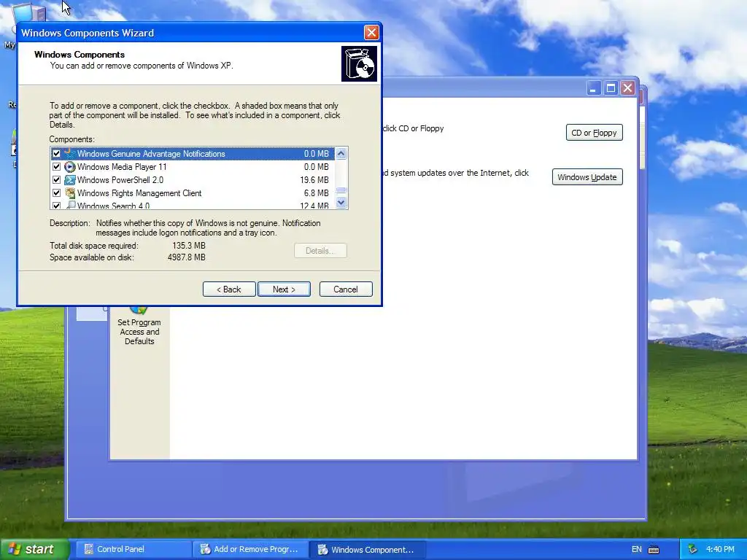The height and width of the screenshot is (560, 747).
Task: Select the Windows Media Player 11 row text
Action: (122, 167)
